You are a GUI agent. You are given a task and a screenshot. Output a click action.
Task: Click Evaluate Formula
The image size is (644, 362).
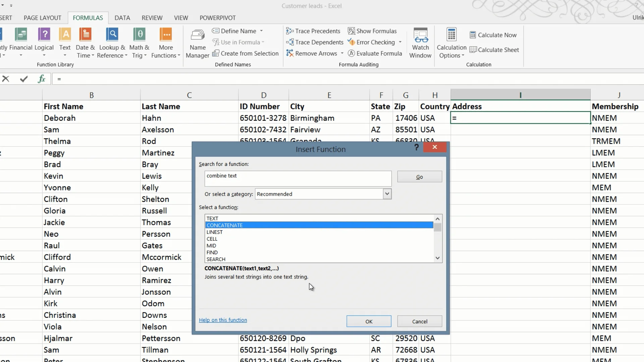[375, 54]
